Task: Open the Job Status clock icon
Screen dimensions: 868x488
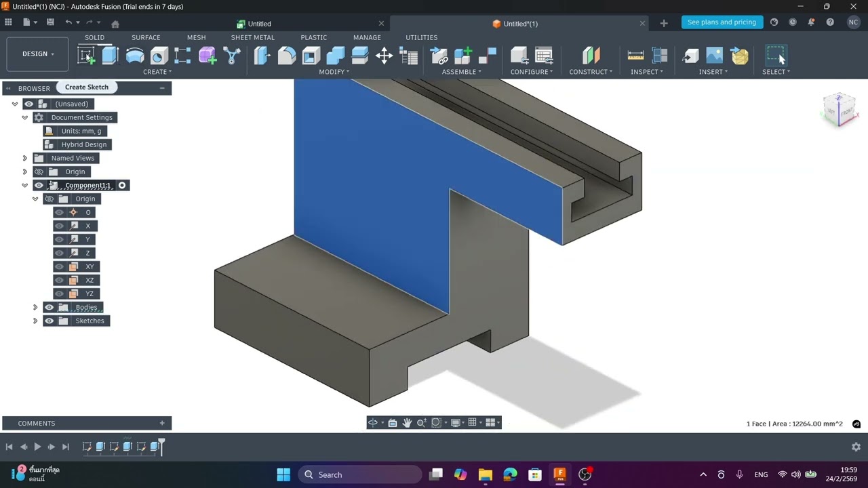Action: (x=793, y=22)
